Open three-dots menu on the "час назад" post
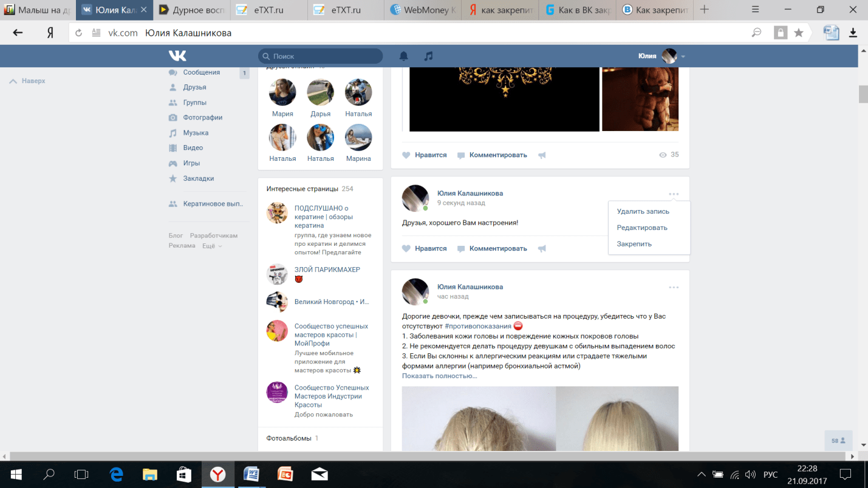 [674, 287]
